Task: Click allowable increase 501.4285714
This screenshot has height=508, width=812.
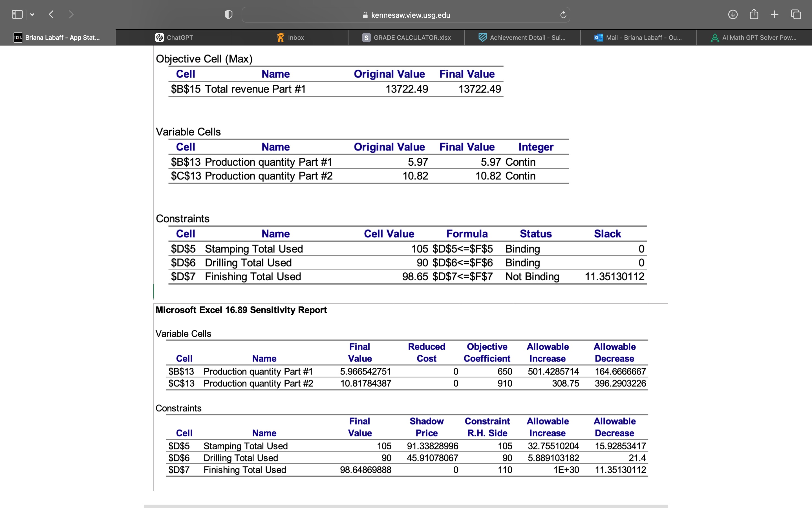Action: [x=553, y=371]
